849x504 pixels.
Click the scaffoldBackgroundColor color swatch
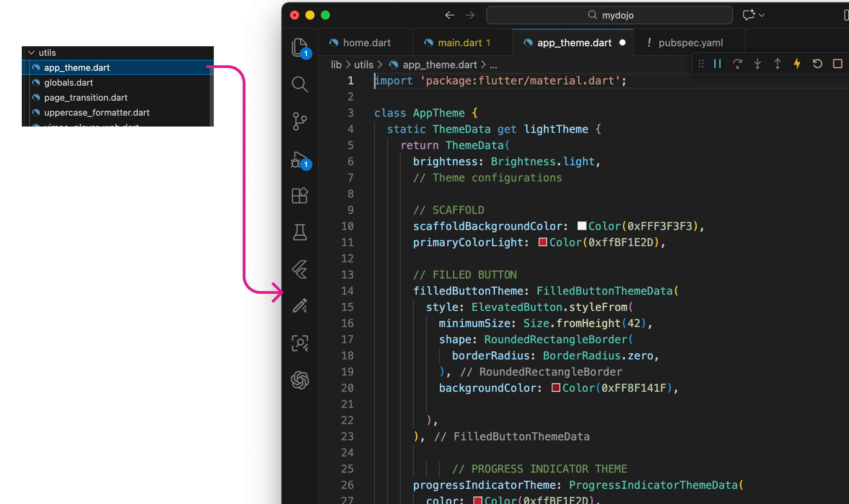coord(581,226)
